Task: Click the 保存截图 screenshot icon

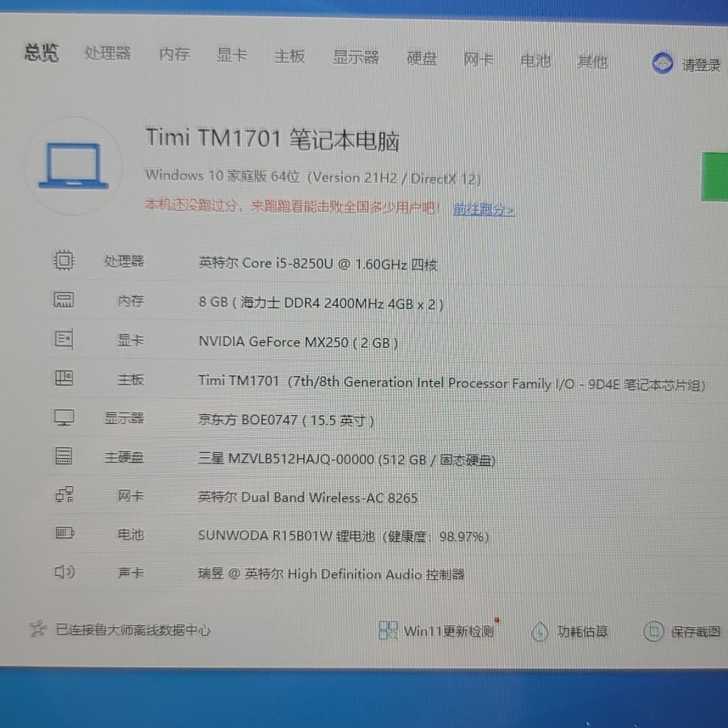Action: click(654, 632)
